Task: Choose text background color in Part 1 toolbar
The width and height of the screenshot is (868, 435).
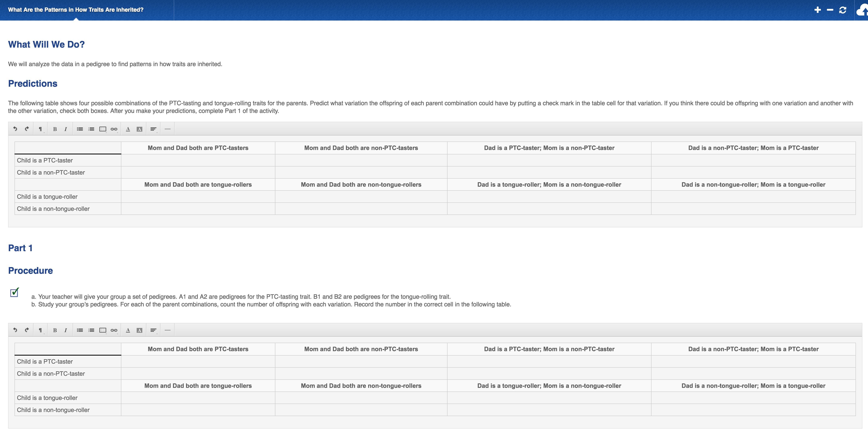Action: coord(139,330)
